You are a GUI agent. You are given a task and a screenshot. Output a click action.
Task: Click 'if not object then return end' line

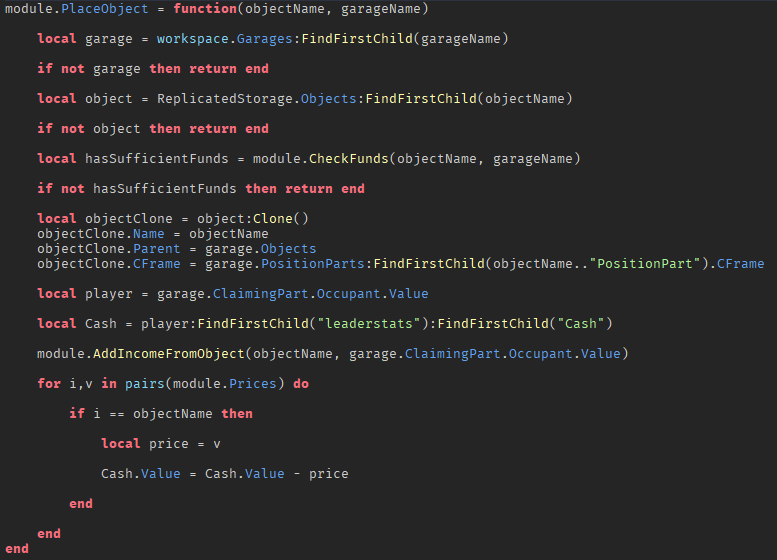[x=153, y=128]
